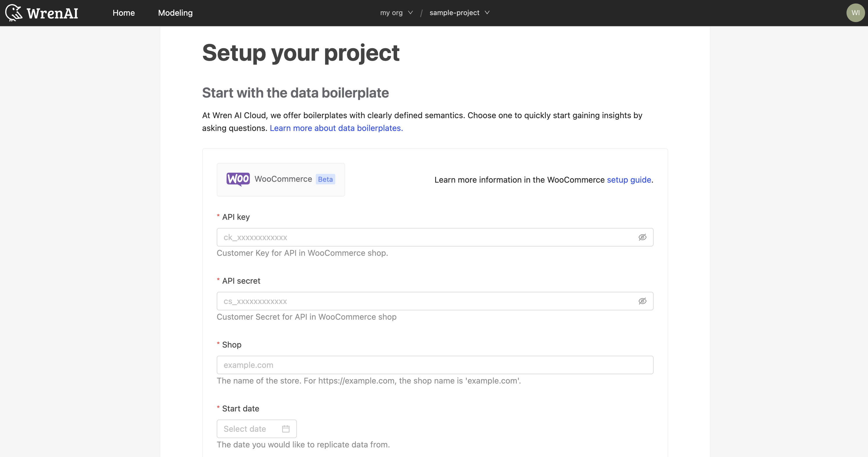
Task: Expand the sample-project dropdown
Action: (459, 13)
